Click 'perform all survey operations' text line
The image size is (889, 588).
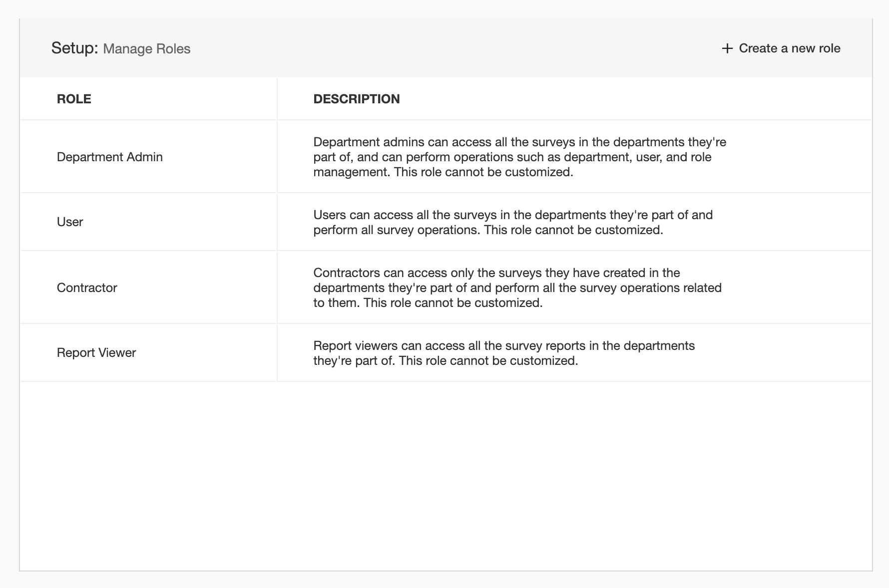pyautogui.click(x=488, y=230)
